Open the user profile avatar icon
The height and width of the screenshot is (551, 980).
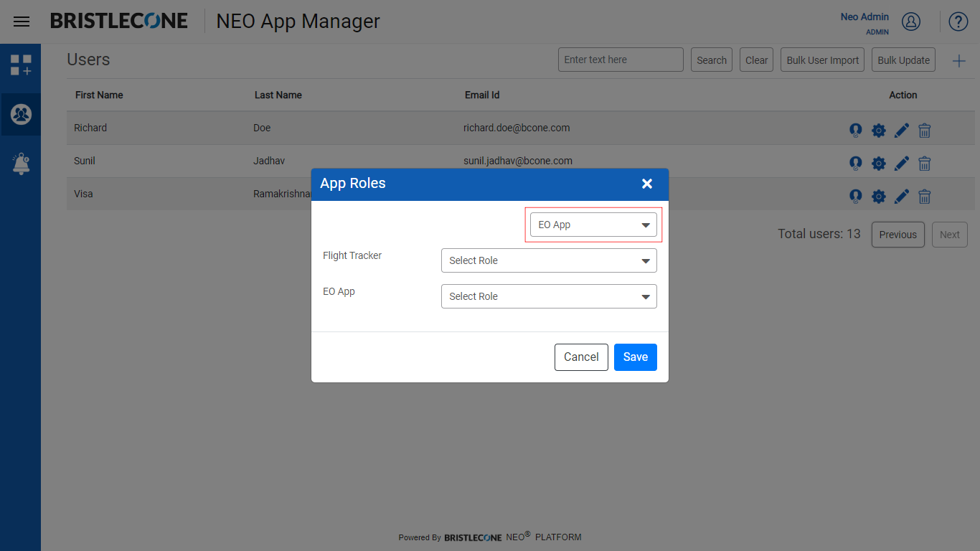coord(911,22)
